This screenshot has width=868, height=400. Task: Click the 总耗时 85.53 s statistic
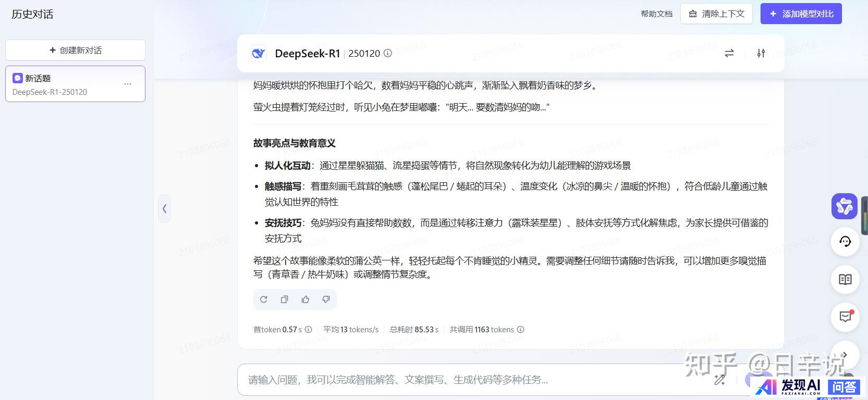tap(414, 330)
